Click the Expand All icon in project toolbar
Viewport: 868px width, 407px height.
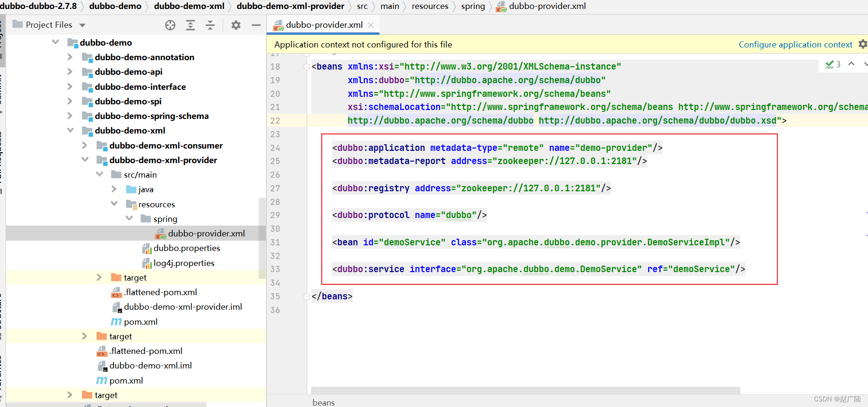(x=190, y=25)
